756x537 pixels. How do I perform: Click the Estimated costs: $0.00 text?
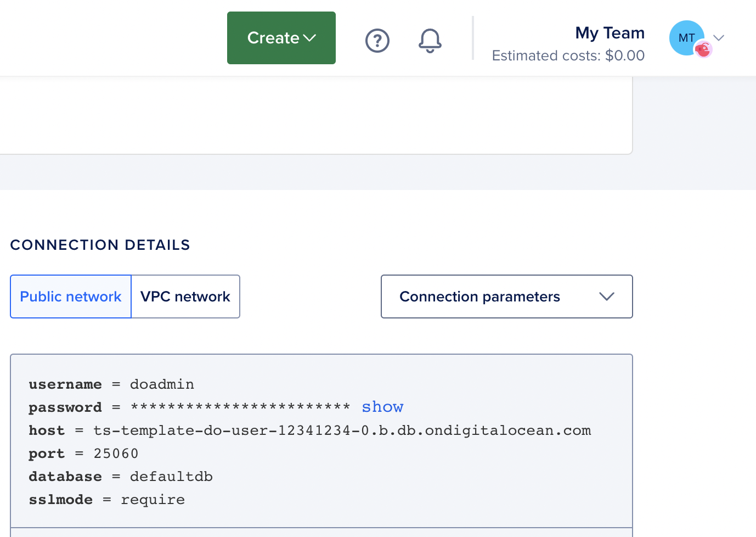(x=568, y=55)
